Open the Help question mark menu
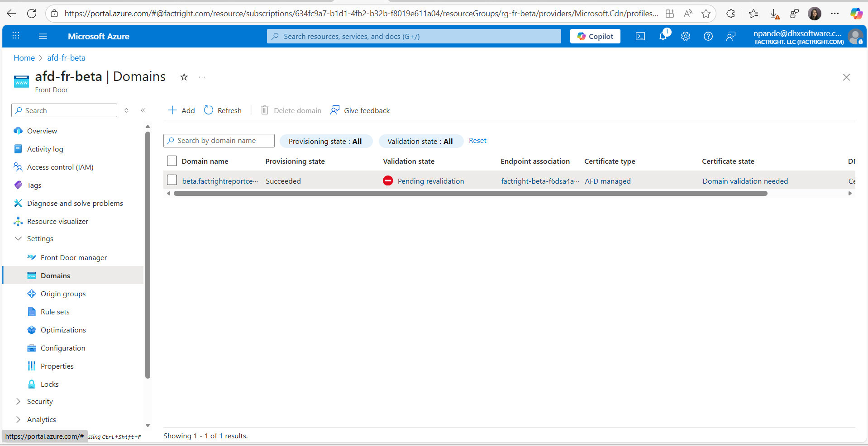868x446 pixels. [708, 36]
